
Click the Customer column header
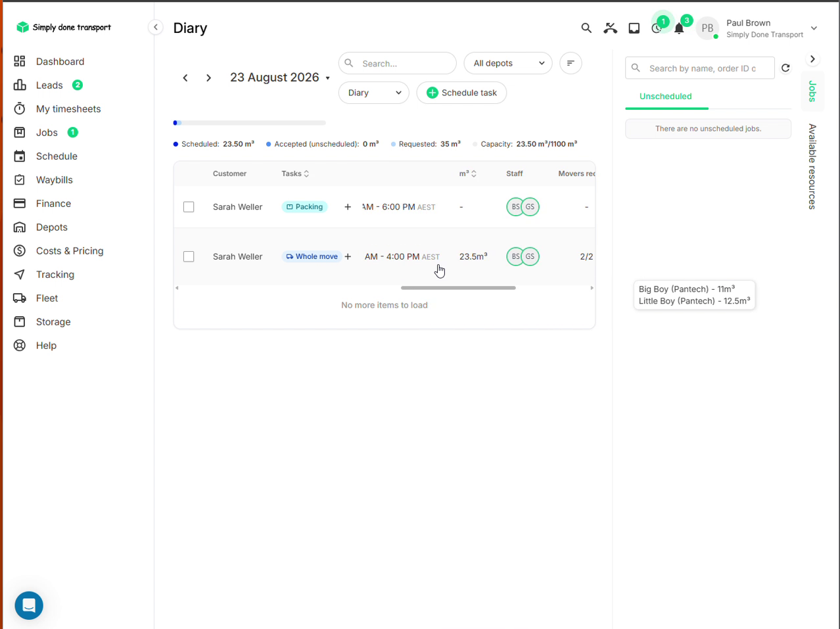229,174
